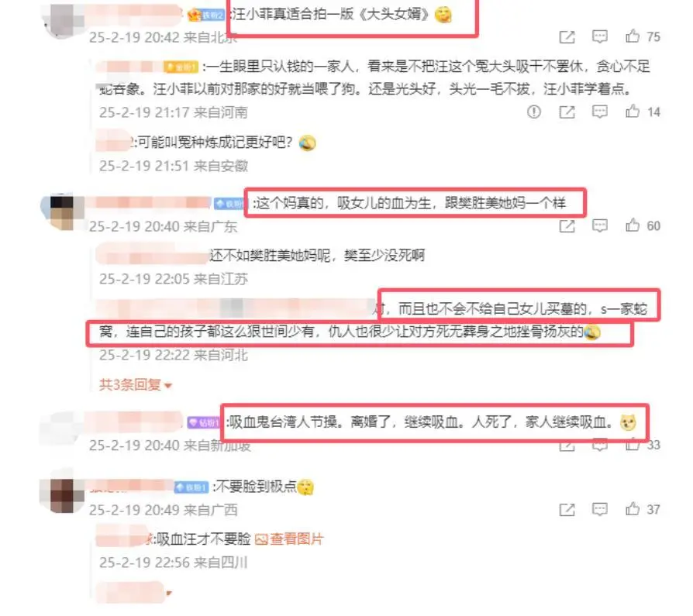The width and height of the screenshot is (693, 616).
Task: Like the Guangxi comment with 37 likes
Action: 633,509
